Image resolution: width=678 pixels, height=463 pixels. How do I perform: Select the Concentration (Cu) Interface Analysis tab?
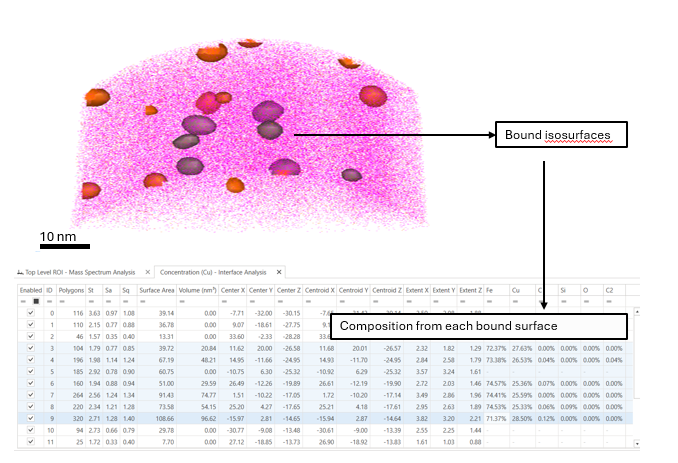(215, 272)
